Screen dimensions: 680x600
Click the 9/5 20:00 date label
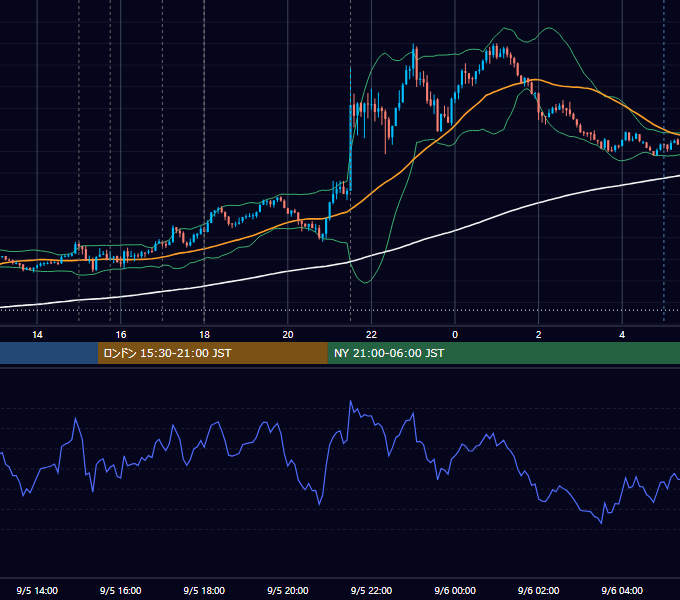288,590
